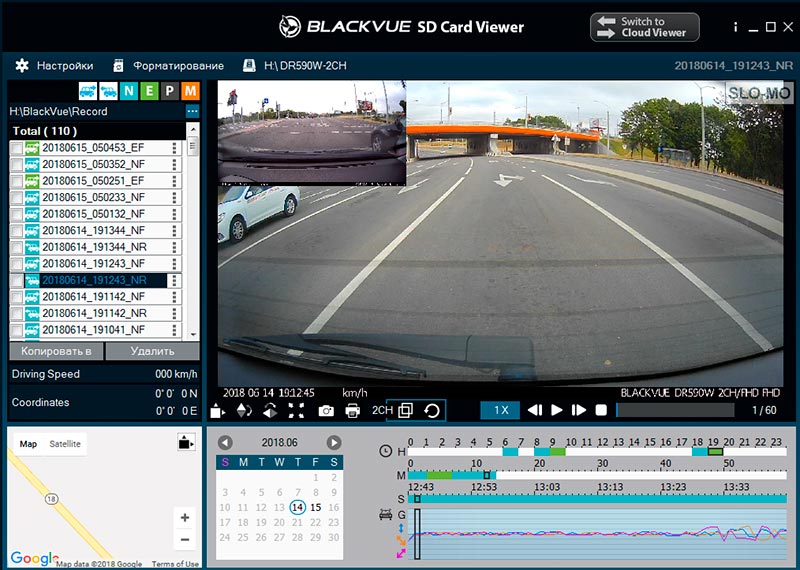Click the map panel camera toggle icon

pos(186,442)
